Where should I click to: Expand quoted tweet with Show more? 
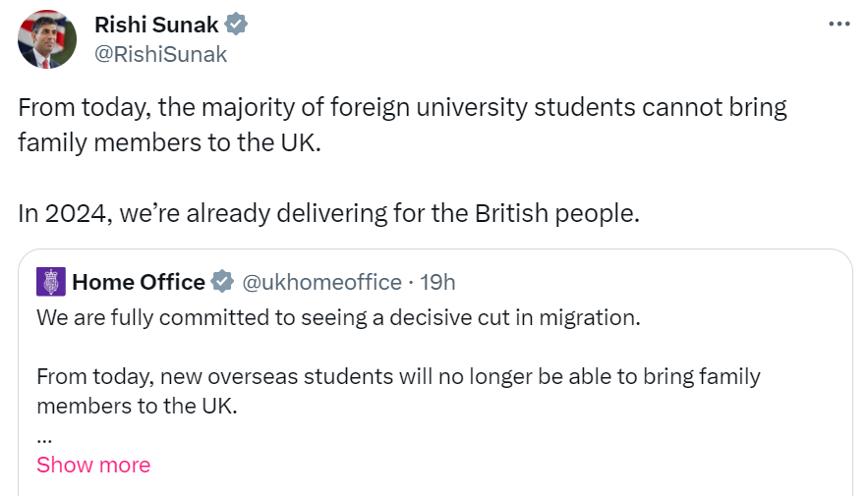click(x=93, y=465)
